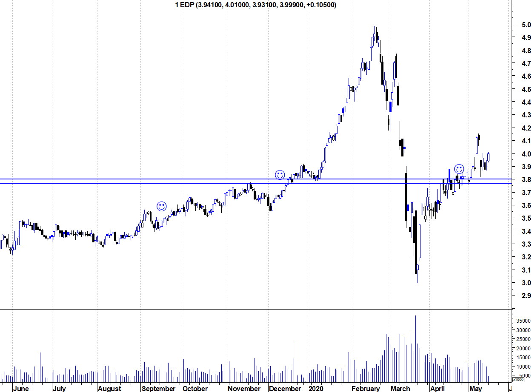This screenshot has height=392, width=532.
Task: Click the May label on time axis
Action: tap(475, 389)
